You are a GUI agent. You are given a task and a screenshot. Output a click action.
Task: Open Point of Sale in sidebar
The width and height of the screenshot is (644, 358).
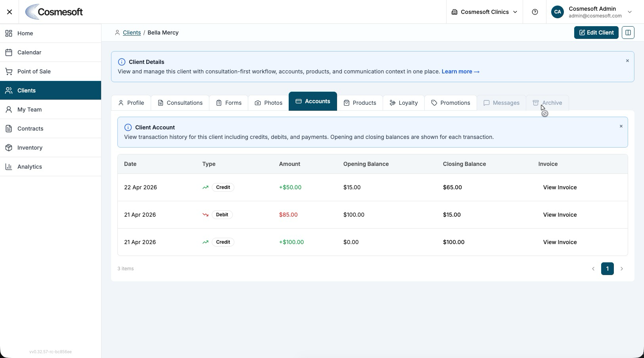pos(50,71)
